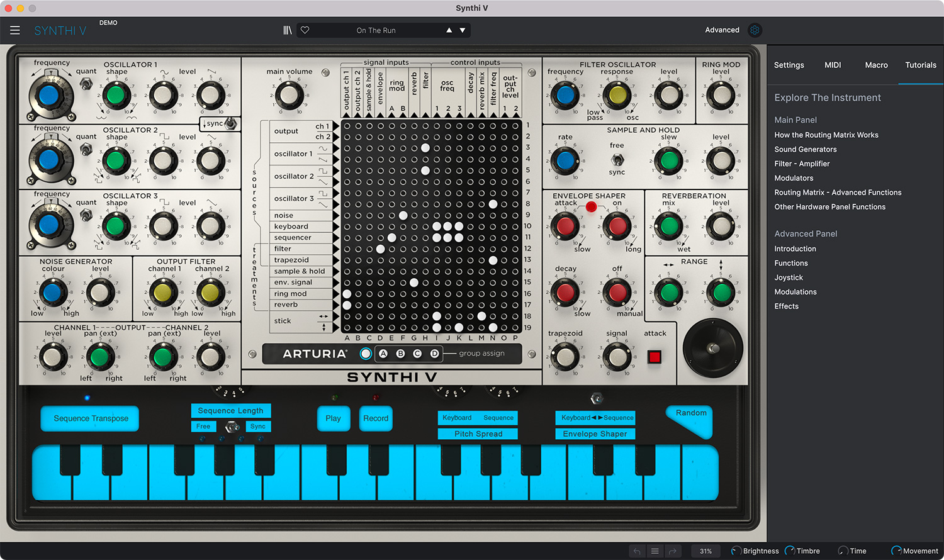Viewport: 944px width, 560px height.
Task: Select next preset with down arrow
Action: click(x=463, y=30)
